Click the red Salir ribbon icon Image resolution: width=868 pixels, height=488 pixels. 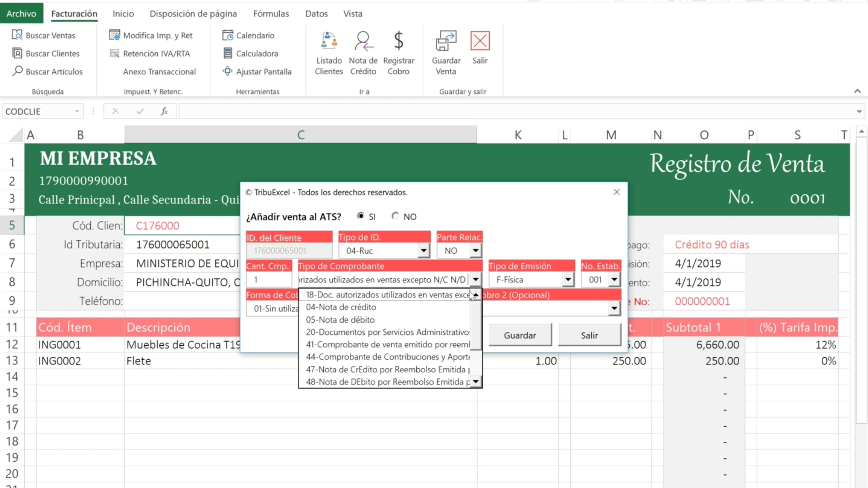click(x=480, y=48)
